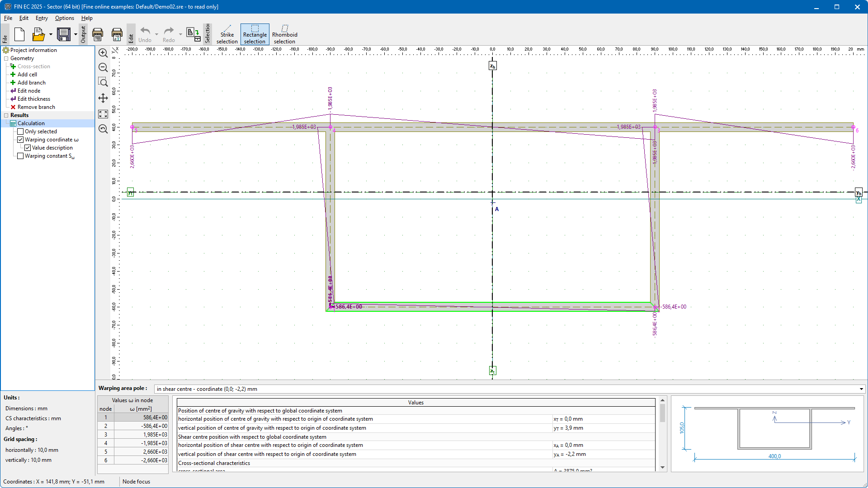Image resolution: width=868 pixels, height=488 pixels.
Task: Click the New file icon
Action: point(19,34)
